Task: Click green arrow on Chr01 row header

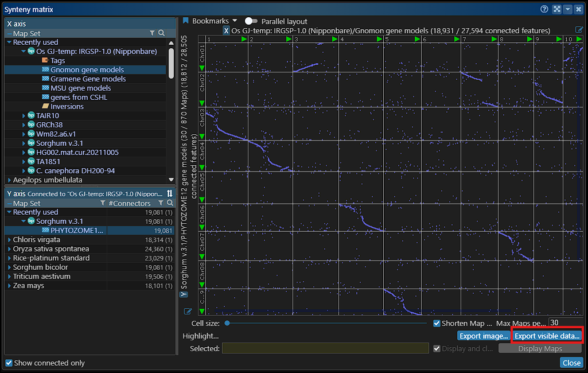Action: [x=202, y=68]
